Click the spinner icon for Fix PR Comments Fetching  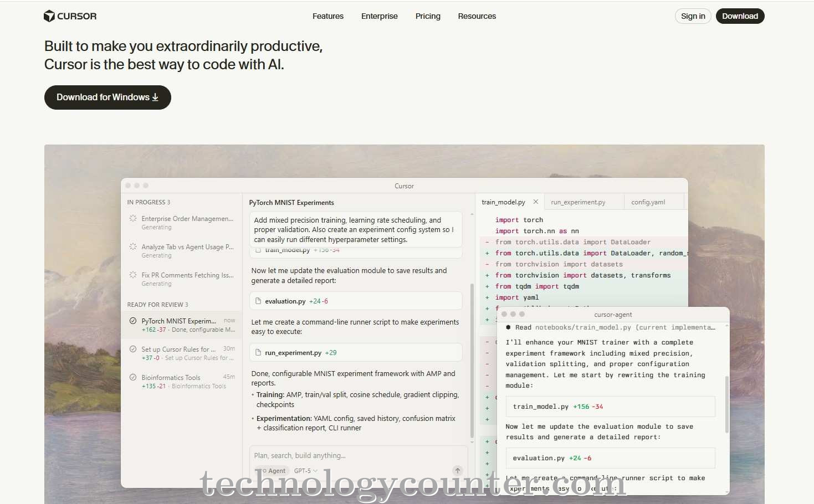tap(133, 275)
